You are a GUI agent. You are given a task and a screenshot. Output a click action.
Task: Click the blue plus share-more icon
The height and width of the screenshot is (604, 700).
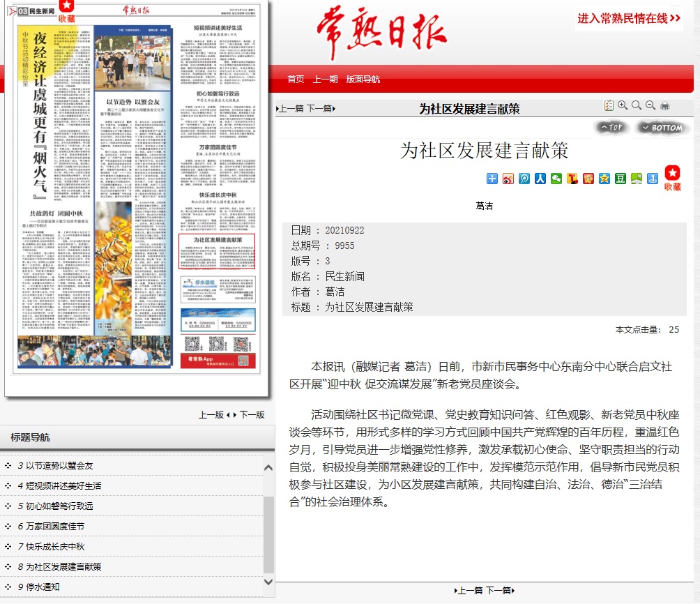[x=492, y=179]
